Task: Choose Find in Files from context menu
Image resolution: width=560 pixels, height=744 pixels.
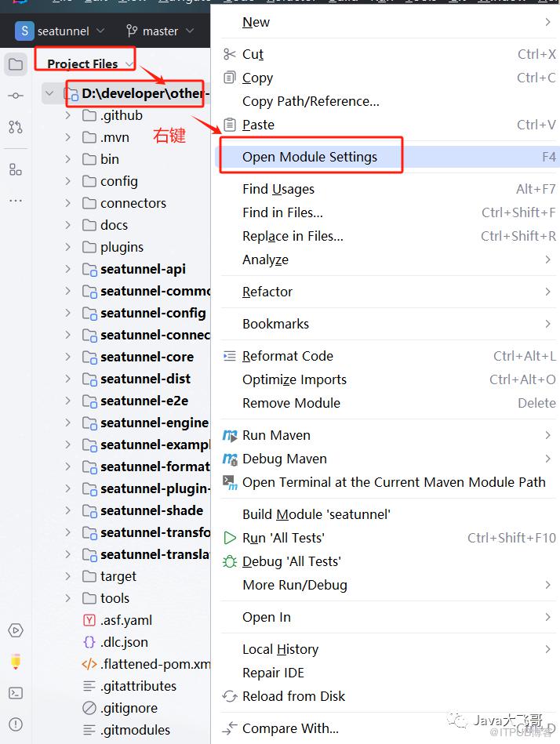Action: click(x=282, y=212)
